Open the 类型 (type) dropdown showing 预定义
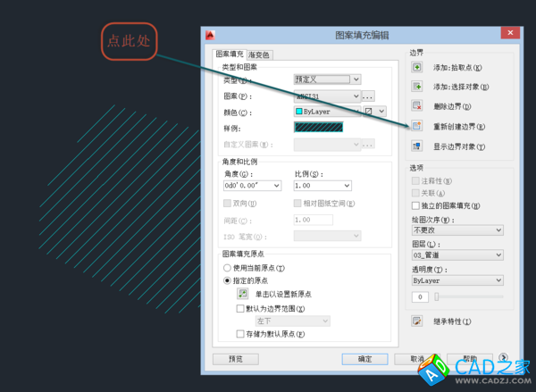This screenshot has height=392, width=536. tap(327, 79)
